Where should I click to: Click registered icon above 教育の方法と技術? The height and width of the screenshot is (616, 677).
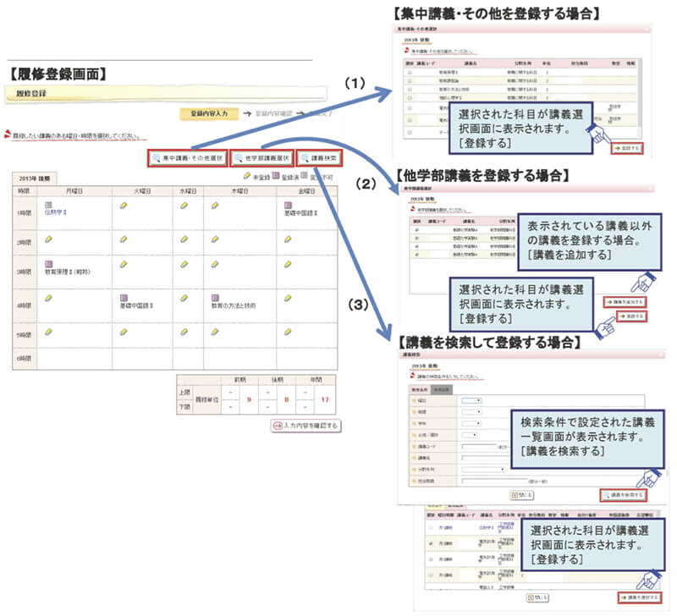click(x=216, y=298)
